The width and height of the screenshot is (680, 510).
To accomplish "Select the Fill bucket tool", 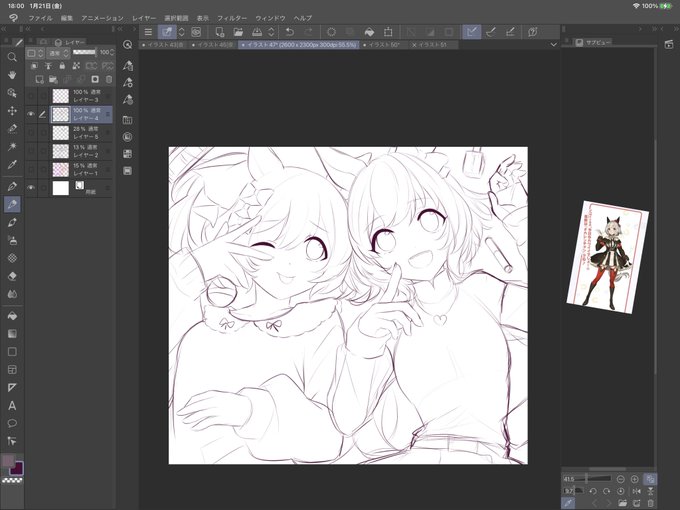I will (x=12, y=316).
